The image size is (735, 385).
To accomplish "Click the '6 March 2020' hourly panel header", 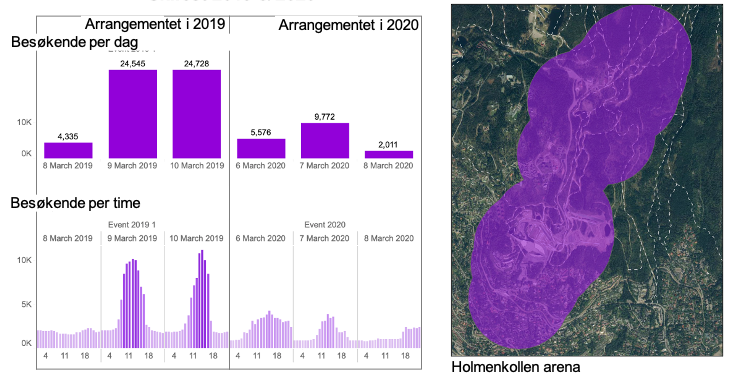I will [x=261, y=238].
